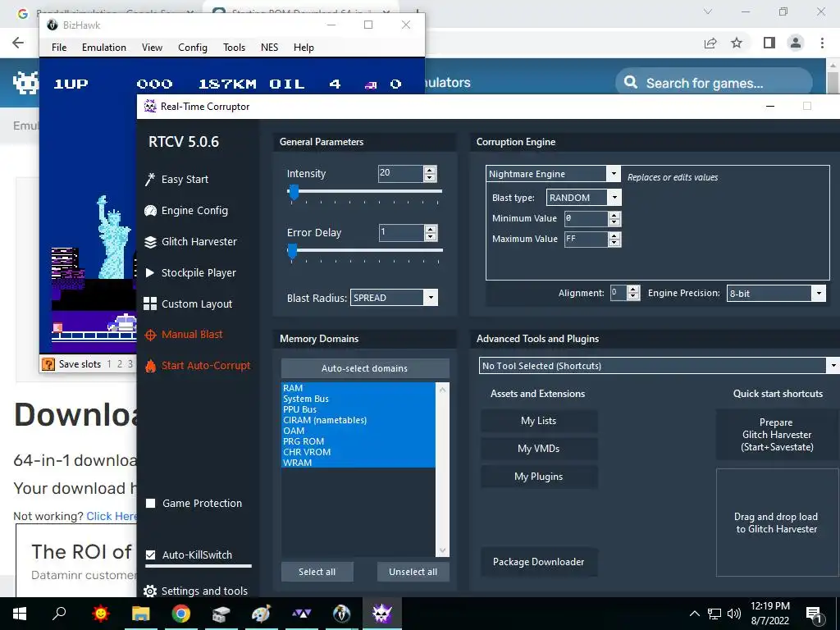Screen dimensions: 840x630
Task: Expand corruption engine dropdown Nightmare Engine
Action: [x=614, y=174]
